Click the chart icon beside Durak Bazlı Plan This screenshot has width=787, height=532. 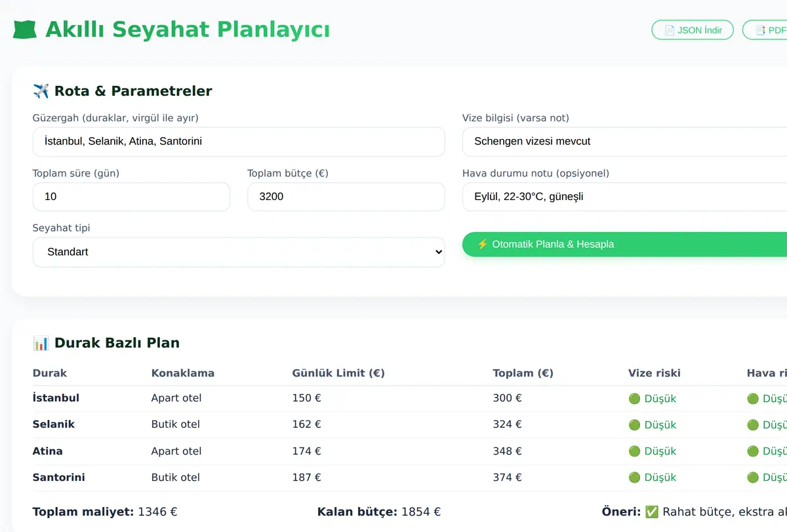[41, 342]
